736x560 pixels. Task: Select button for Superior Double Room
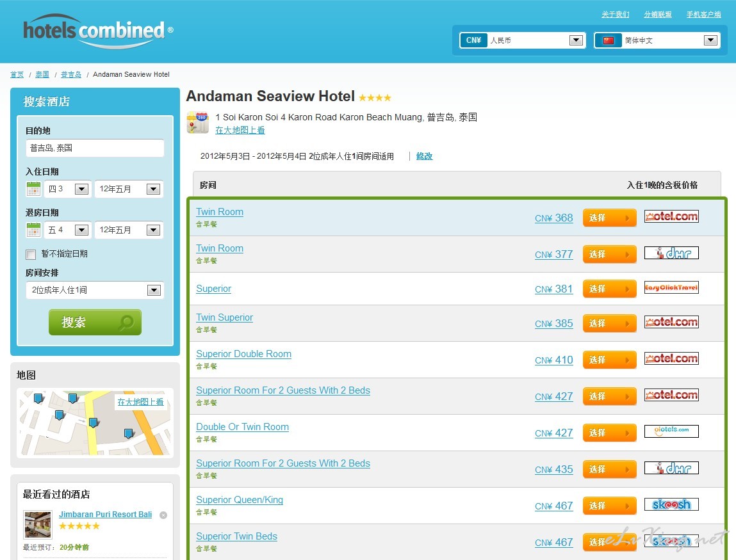click(609, 360)
